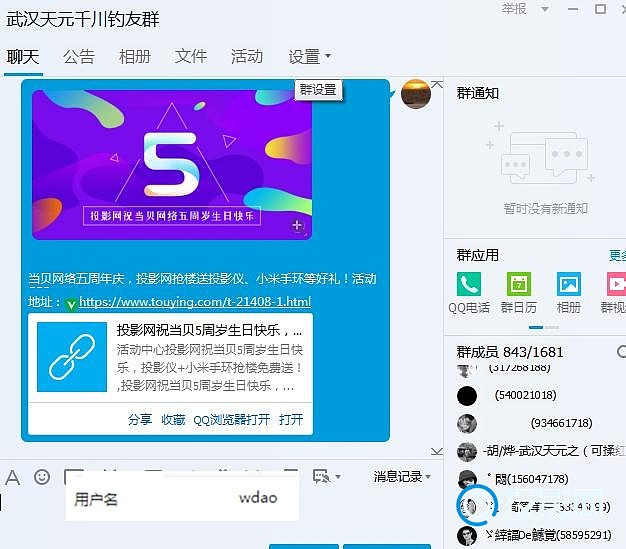Click the group title 武汉天元千川钓友群
This screenshot has width=626, height=549.
coord(83,19)
